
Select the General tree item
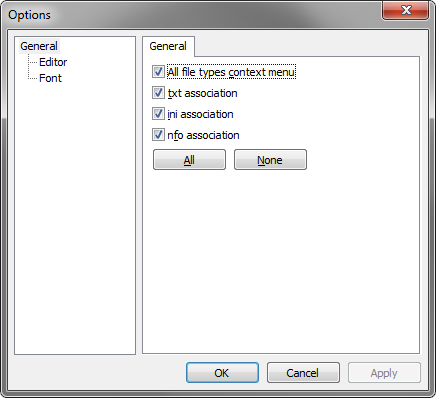(39, 46)
